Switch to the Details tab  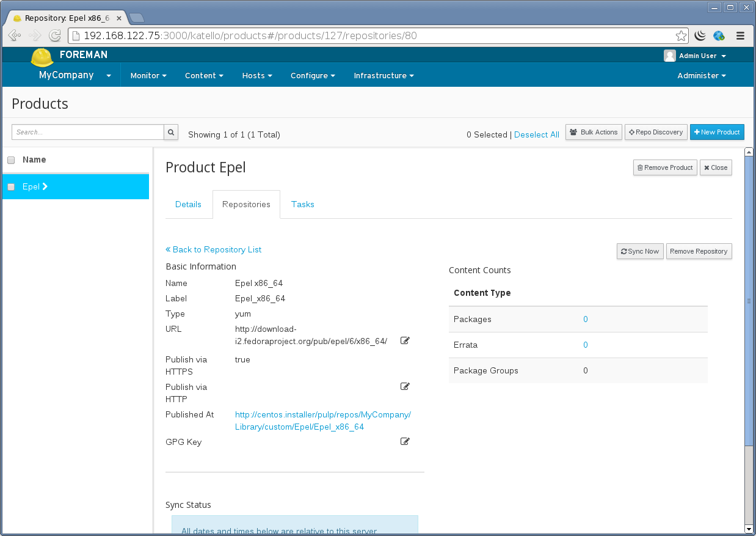pos(188,204)
